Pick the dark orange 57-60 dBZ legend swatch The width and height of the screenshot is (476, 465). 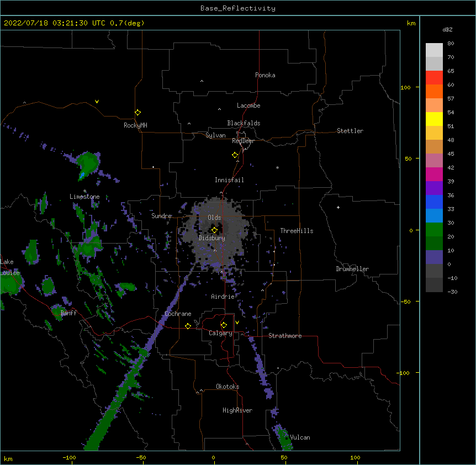434,91
